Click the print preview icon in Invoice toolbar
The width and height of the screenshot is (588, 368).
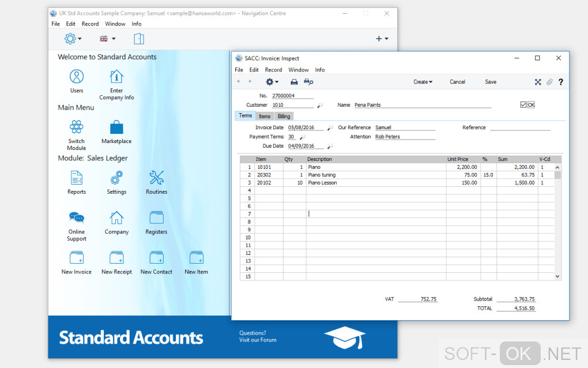coord(308,82)
